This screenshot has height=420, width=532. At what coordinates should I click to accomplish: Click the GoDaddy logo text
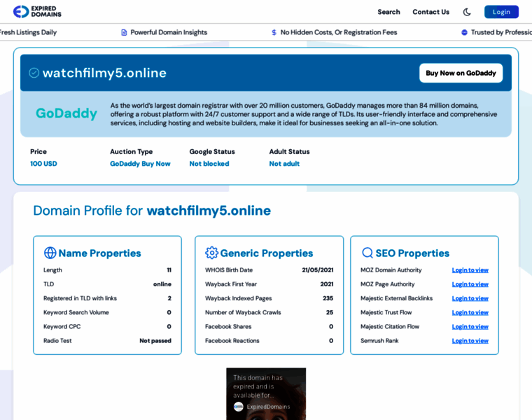pyautogui.click(x=66, y=113)
